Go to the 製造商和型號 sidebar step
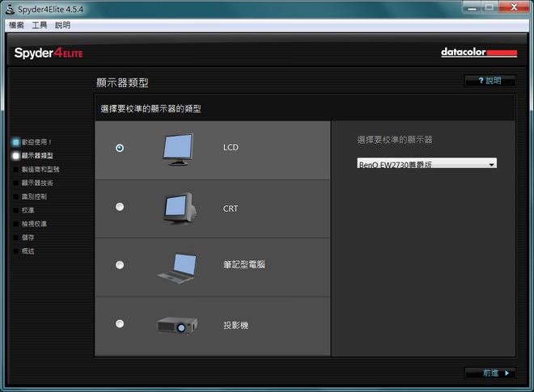The width and height of the screenshot is (534, 392). tap(39, 169)
